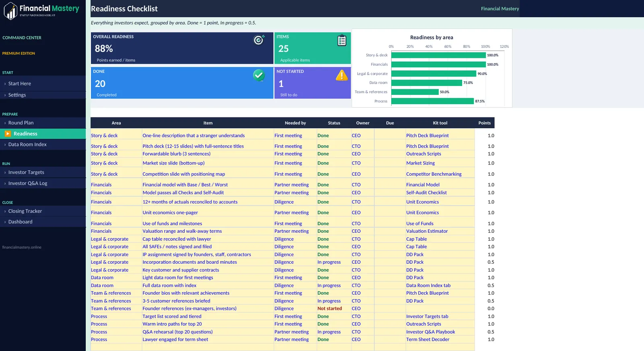Select the Done count value 20
Image resolution: width=644 pixels, height=351 pixels.
tap(100, 84)
